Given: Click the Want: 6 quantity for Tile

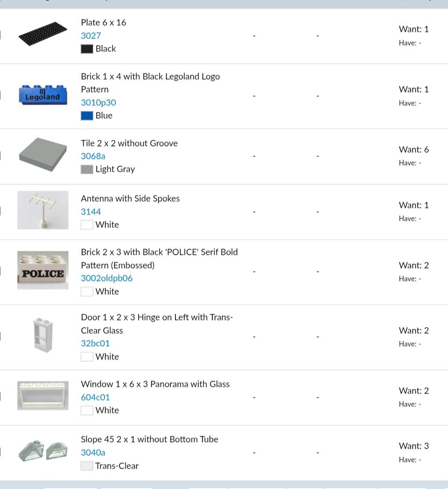Looking at the screenshot, I should (x=413, y=149).
